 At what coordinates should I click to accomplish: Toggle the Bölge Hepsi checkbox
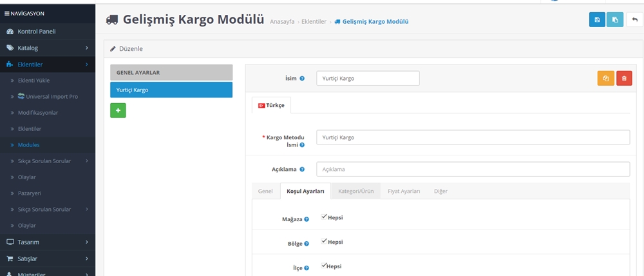[x=324, y=241]
